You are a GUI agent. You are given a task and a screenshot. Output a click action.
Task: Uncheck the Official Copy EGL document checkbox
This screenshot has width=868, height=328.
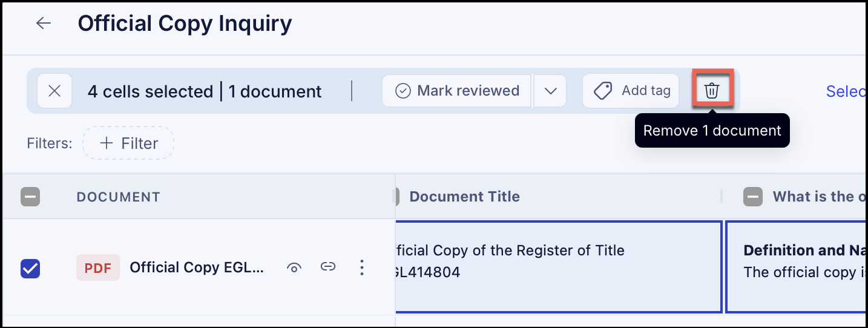click(x=30, y=268)
